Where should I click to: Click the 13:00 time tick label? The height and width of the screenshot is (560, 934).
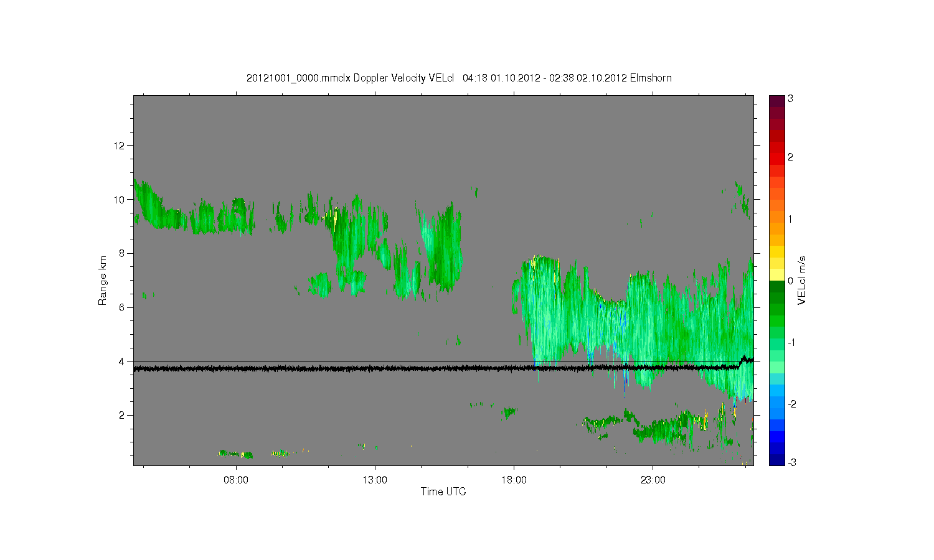click(375, 480)
